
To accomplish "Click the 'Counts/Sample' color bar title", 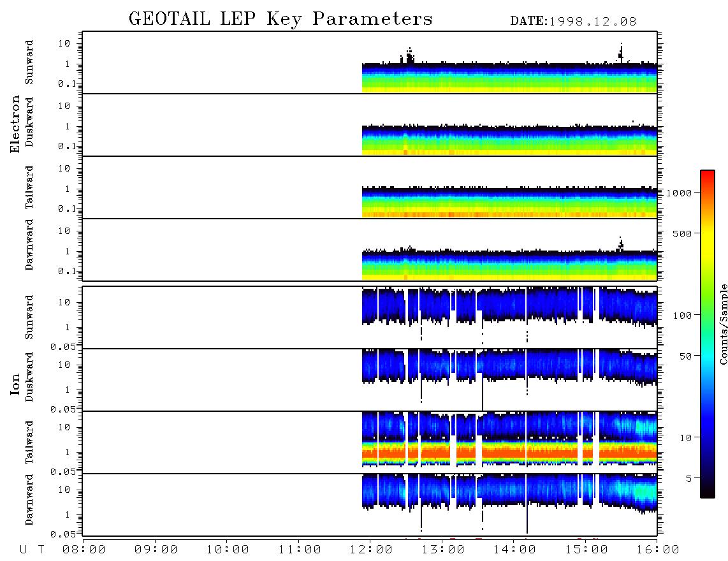I will [723, 324].
